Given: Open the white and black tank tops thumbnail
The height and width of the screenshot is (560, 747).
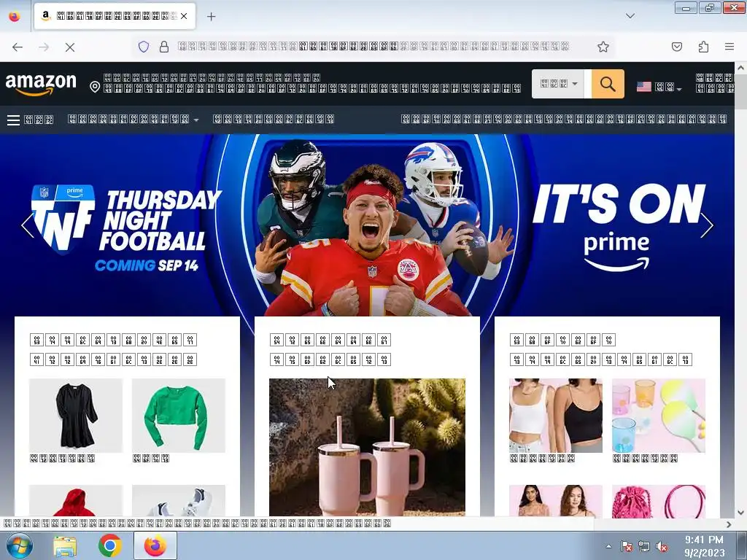Looking at the screenshot, I should click(x=556, y=415).
